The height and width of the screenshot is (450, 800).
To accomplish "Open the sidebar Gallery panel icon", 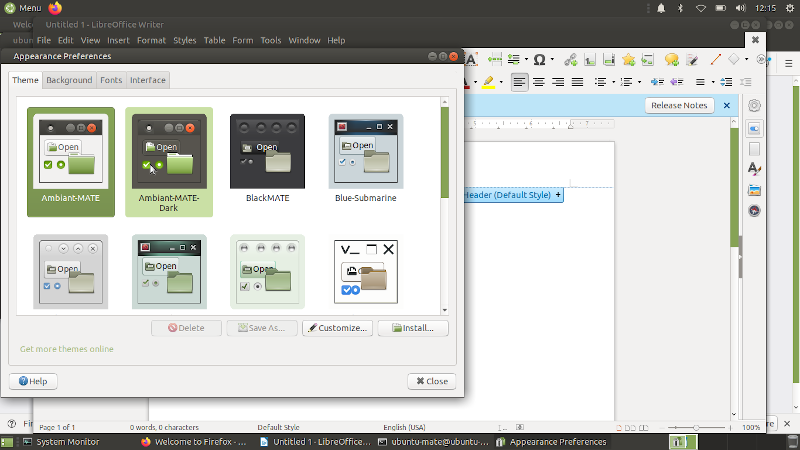I will tap(754, 190).
